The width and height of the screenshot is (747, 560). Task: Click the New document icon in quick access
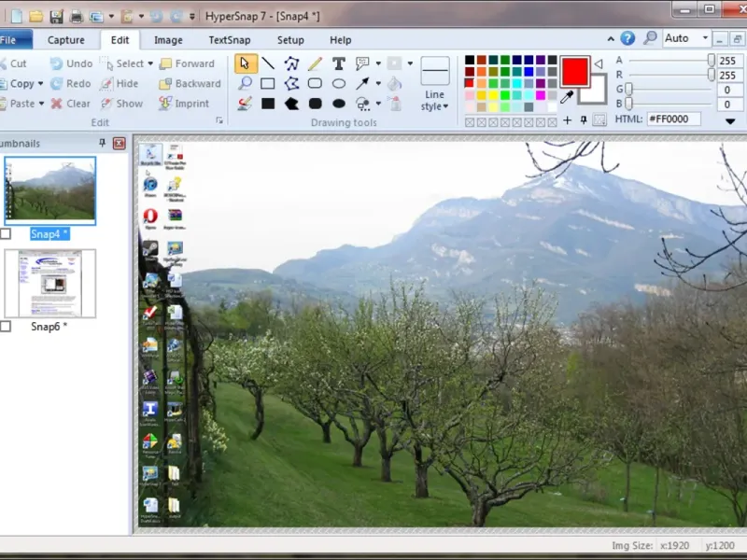pos(17,16)
